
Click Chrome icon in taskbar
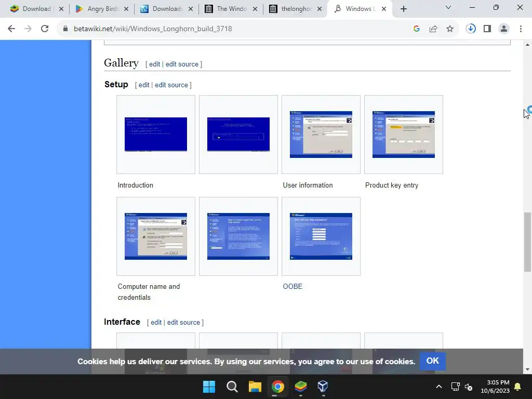[277, 387]
